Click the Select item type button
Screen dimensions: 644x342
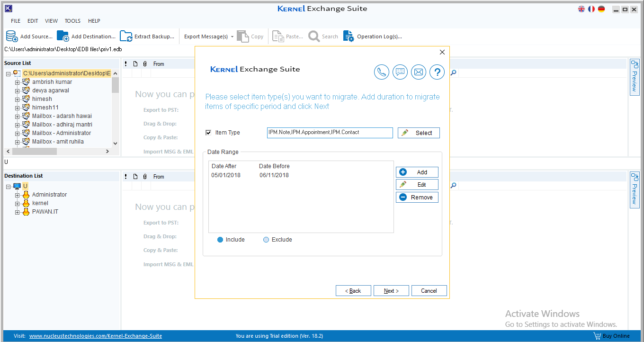coord(419,133)
